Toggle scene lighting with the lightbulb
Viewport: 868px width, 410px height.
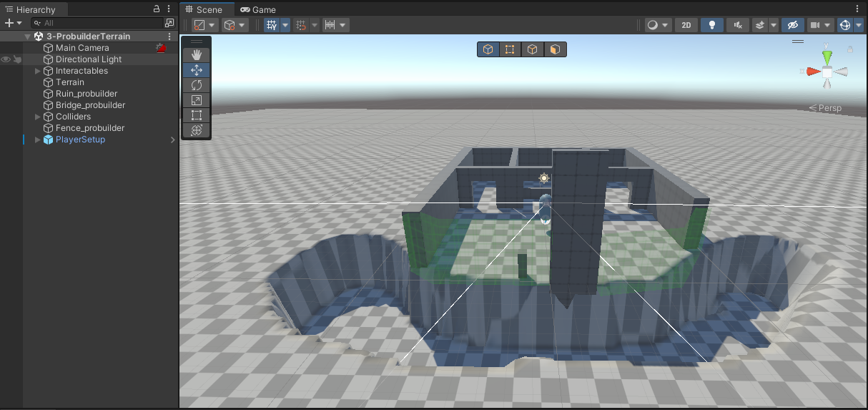click(711, 25)
